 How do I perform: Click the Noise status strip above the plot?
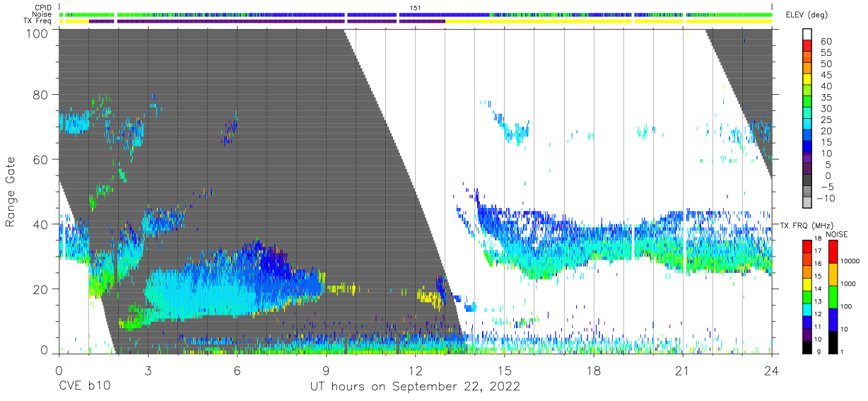[x=416, y=14]
